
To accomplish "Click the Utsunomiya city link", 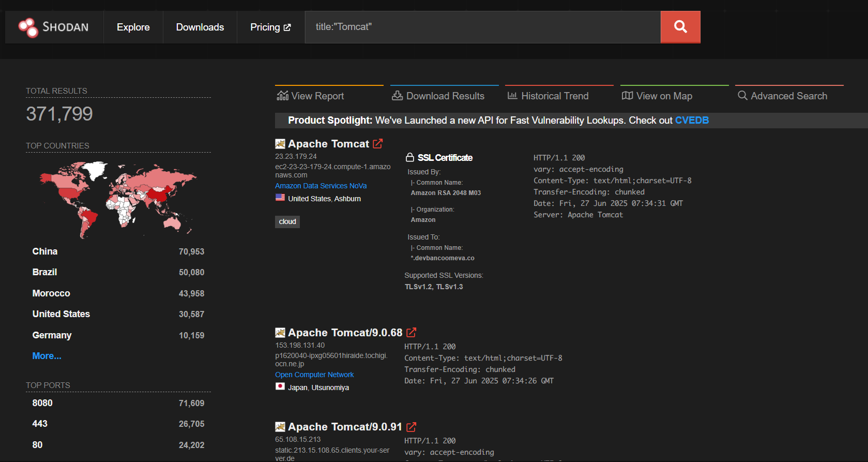I will [x=330, y=388].
